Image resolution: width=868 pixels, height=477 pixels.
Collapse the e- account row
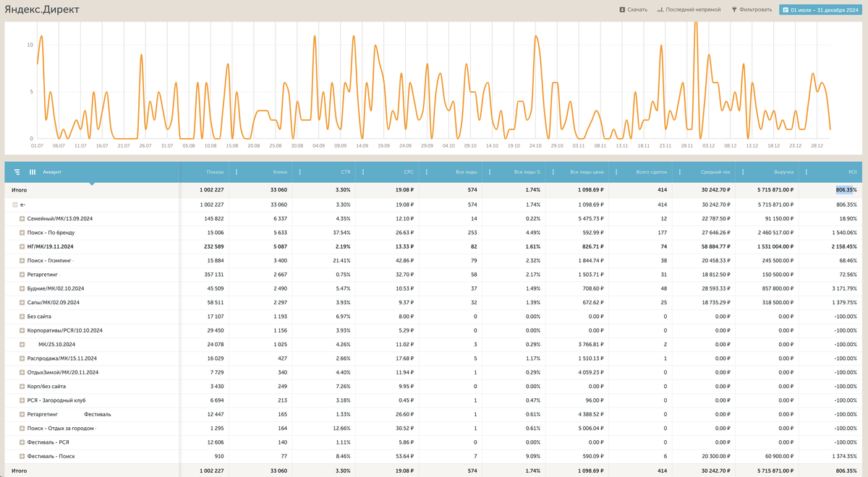pos(15,205)
